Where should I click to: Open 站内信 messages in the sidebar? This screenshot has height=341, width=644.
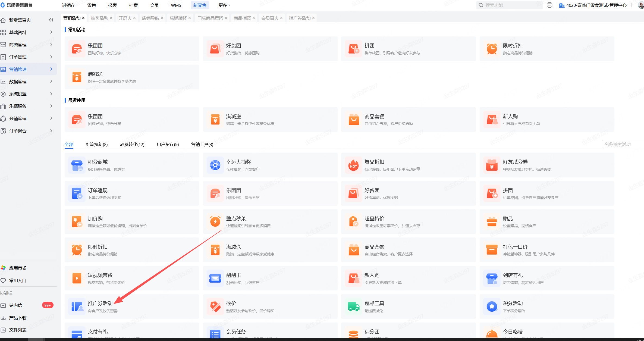coord(16,305)
